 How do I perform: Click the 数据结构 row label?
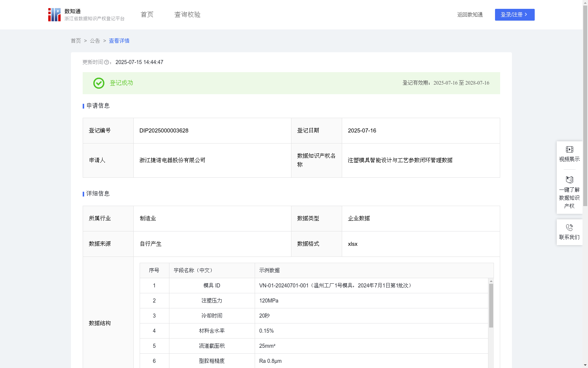pyautogui.click(x=100, y=323)
